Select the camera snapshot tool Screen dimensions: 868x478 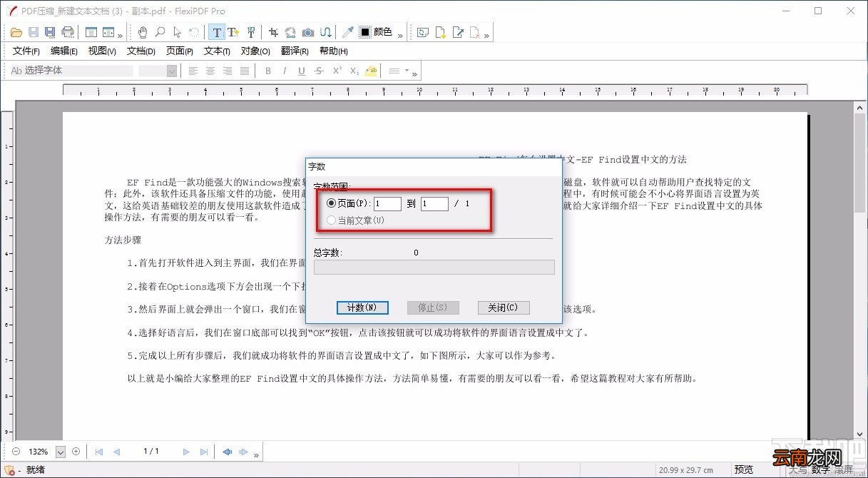point(308,32)
